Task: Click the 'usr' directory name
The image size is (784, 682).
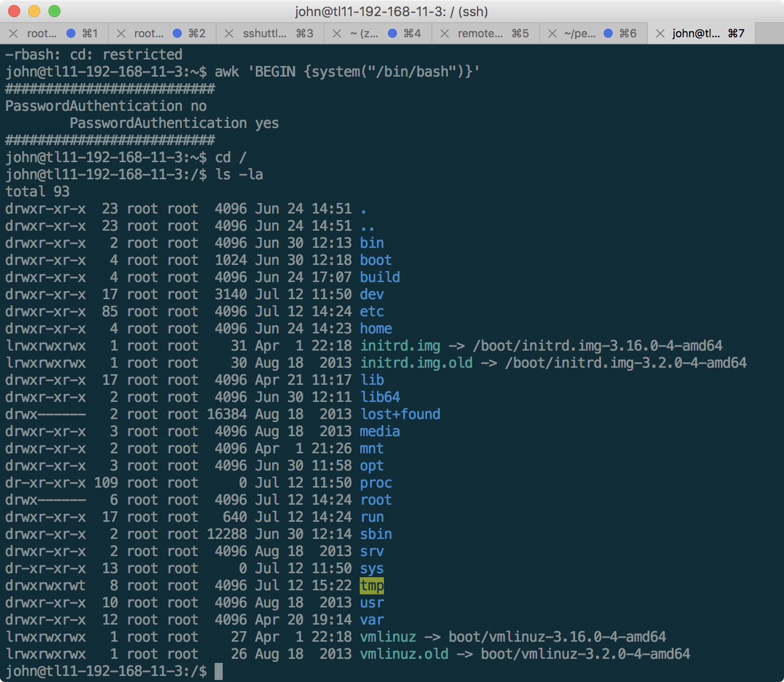Action: coord(372,602)
